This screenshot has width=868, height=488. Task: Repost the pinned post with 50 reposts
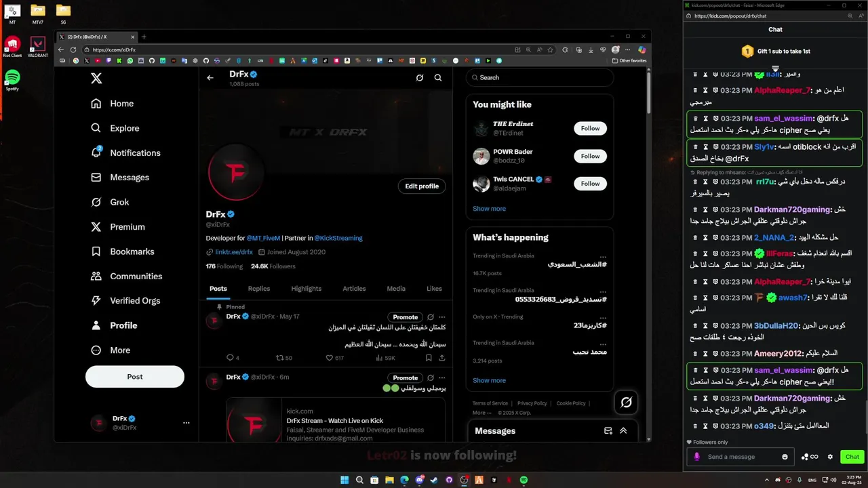pyautogui.click(x=283, y=358)
